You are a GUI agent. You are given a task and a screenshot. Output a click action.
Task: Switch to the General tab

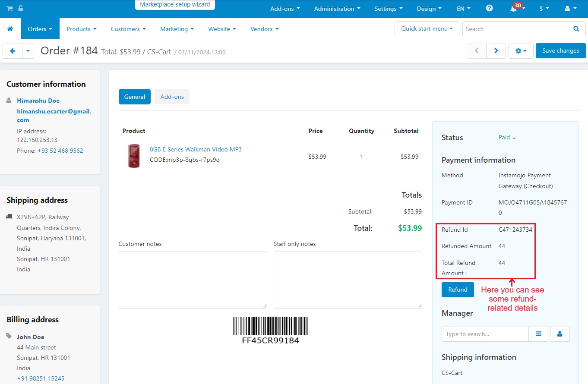point(135,97)
